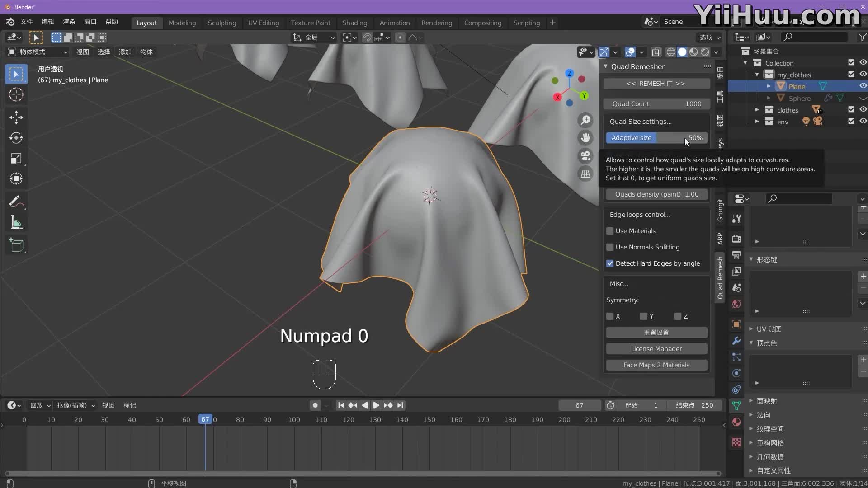Select the 3D Cursor tool
868x488 pixels.
click(16, 94)
